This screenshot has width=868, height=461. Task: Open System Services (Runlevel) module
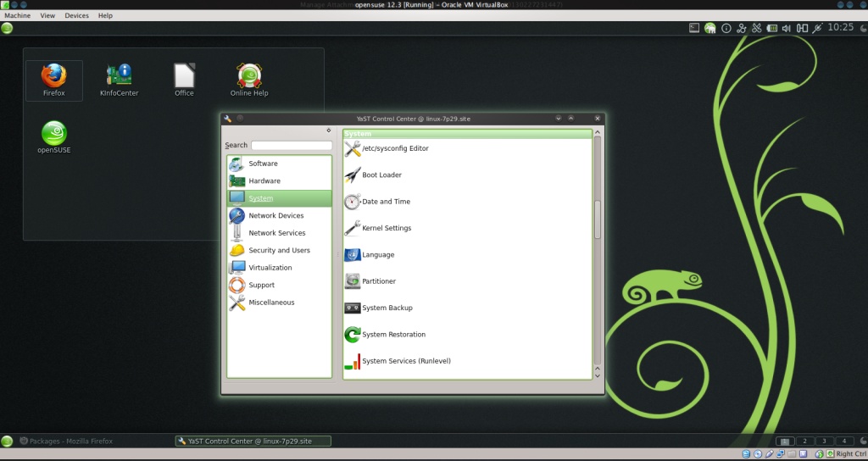coord(405,361)
